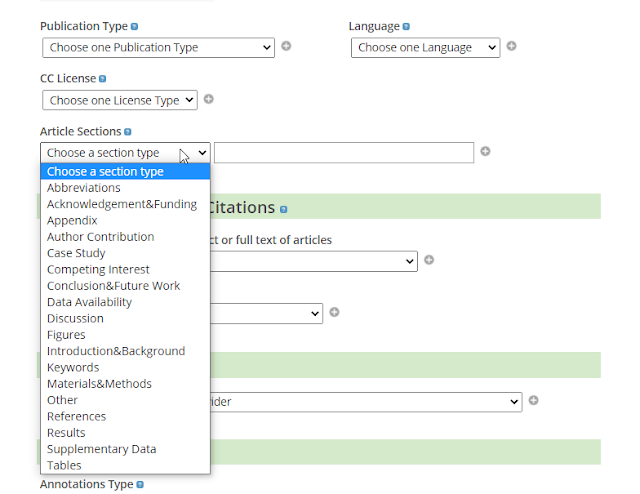This screenshot has width=640, height=494.
Task: Select Appendix option
Action: 125,220
